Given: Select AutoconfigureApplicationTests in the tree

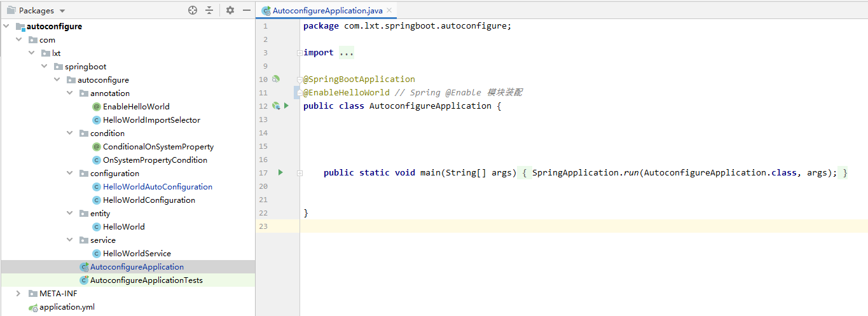Looking at the screenshot, I should point(146,280).
